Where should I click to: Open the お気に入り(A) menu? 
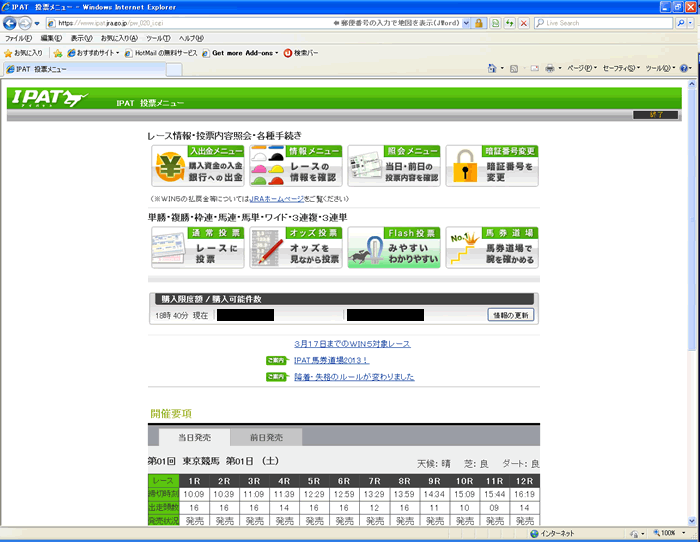point(119,38)
